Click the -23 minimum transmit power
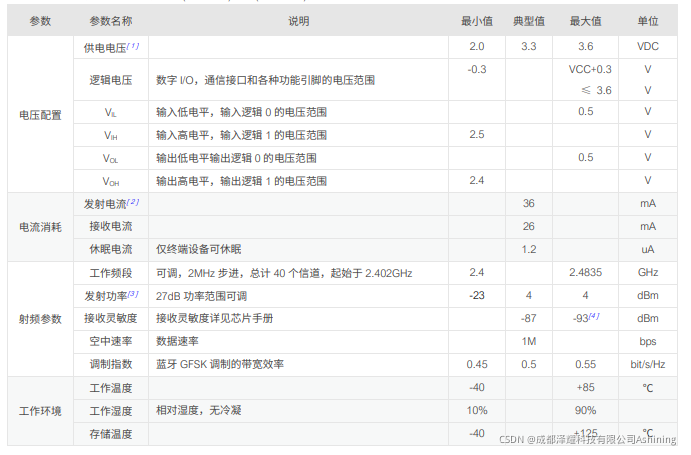 (477, 295)
